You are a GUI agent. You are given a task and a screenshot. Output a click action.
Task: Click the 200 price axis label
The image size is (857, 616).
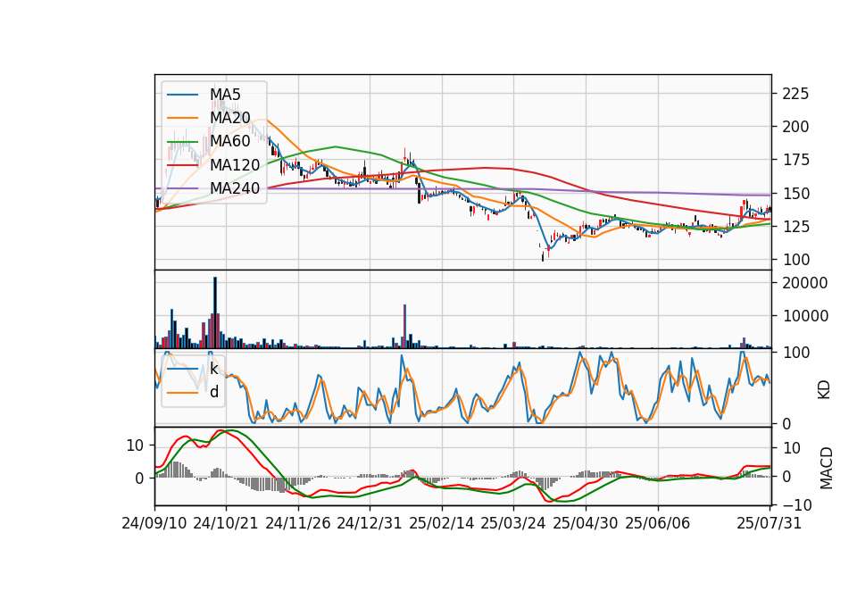pos(795,127)
